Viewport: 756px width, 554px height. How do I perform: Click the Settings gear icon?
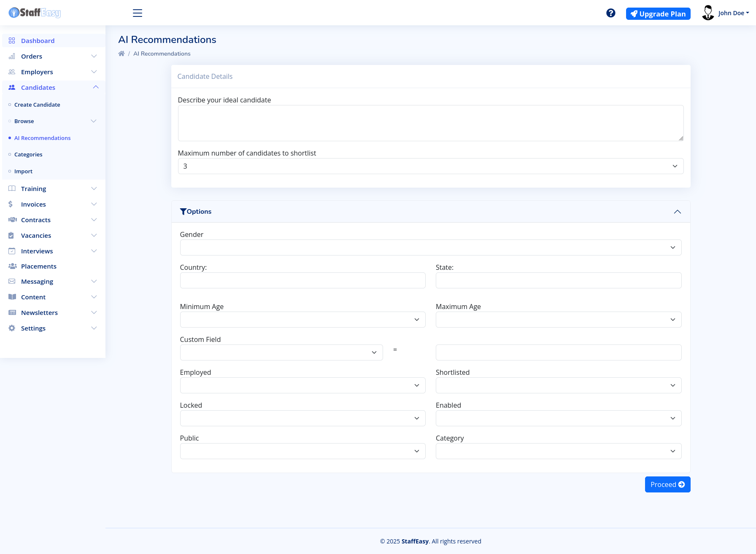click(x=12, y=328)
